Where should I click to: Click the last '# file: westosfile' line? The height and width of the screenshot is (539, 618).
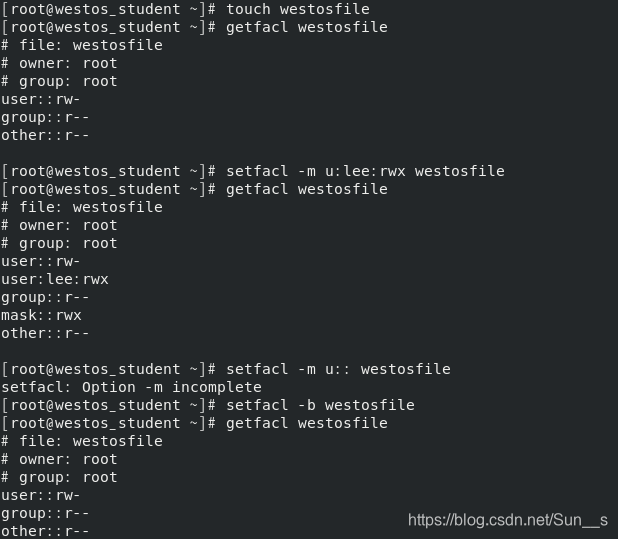click(82, 441)
